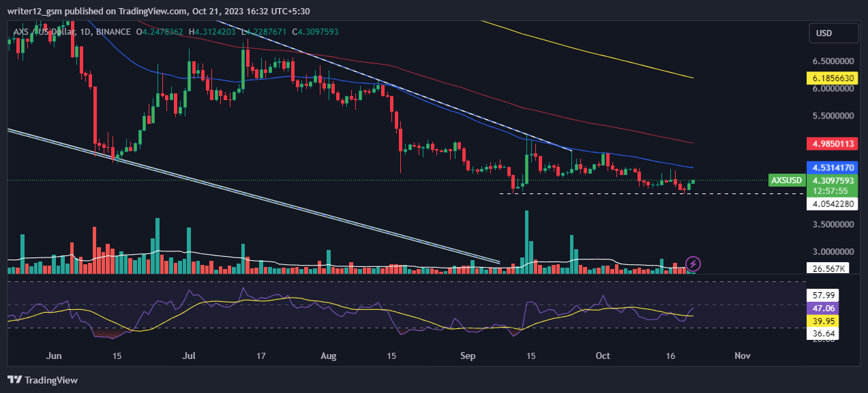Click the RSI value 36.64 label

click(x=821, y=334)
